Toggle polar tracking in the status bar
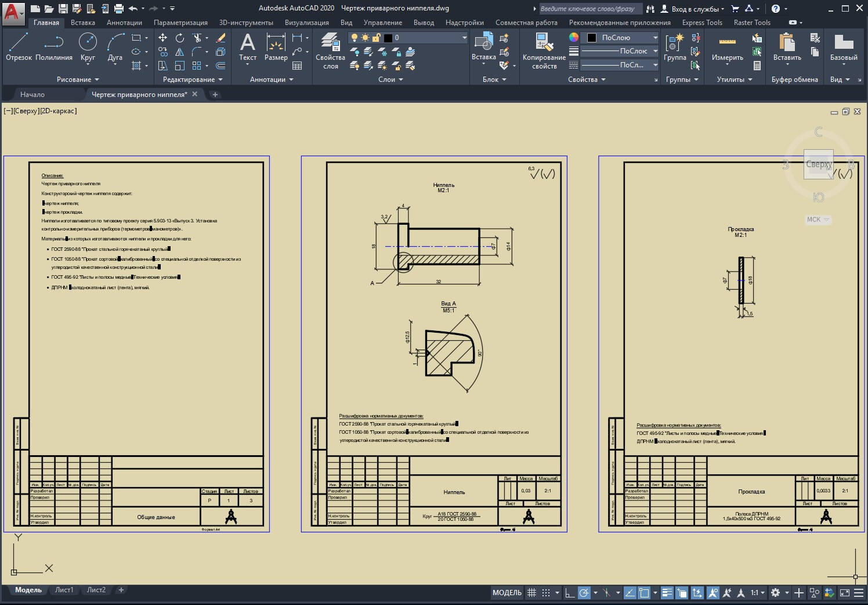868x605 pixels. tap(584, 593)
